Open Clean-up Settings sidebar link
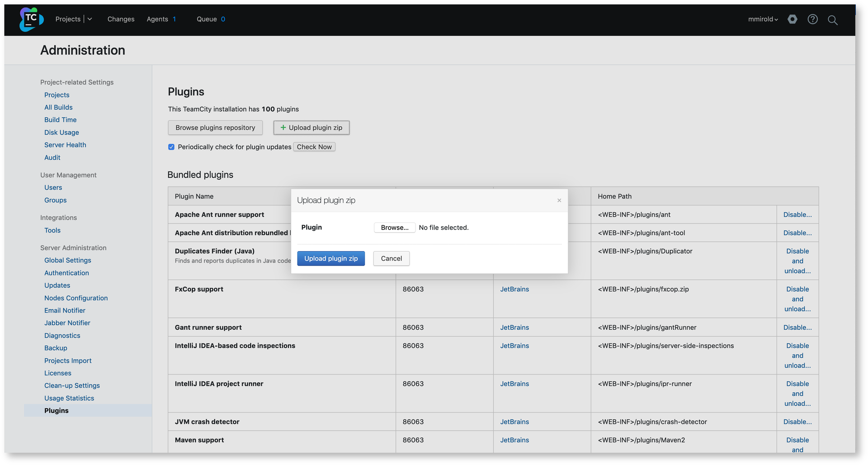868x465 pixels. [x=72, y=386]
